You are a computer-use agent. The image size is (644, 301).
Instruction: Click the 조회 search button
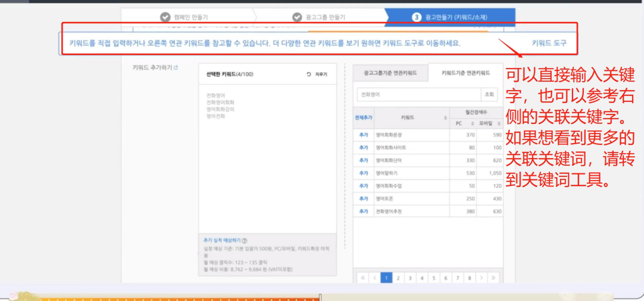pyautogui.click(x=489, y=94)
